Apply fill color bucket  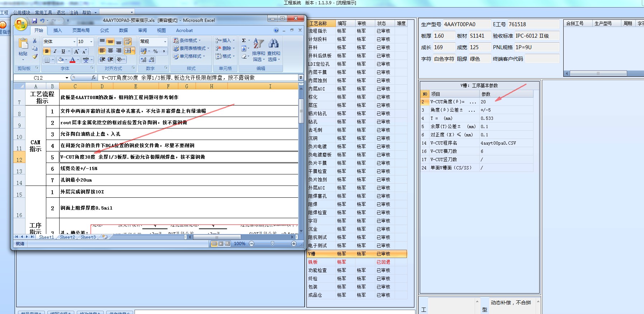(61, 60)
